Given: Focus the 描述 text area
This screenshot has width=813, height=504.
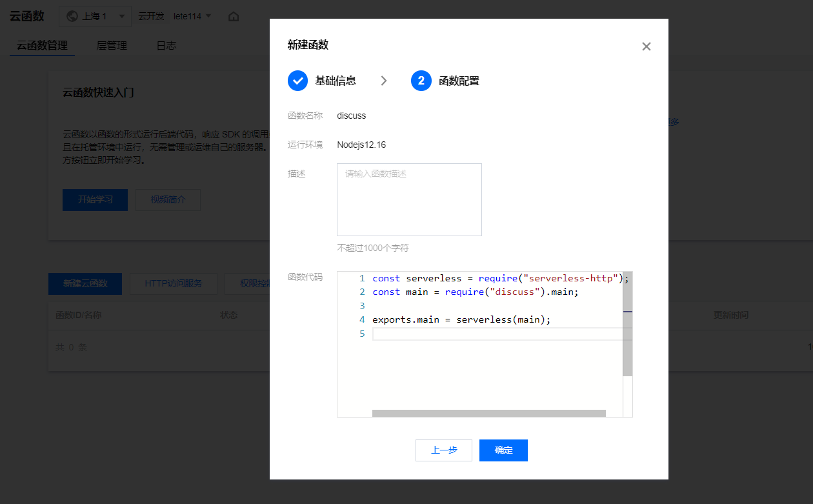Looking at the screenshot, I should coord(409,199).
